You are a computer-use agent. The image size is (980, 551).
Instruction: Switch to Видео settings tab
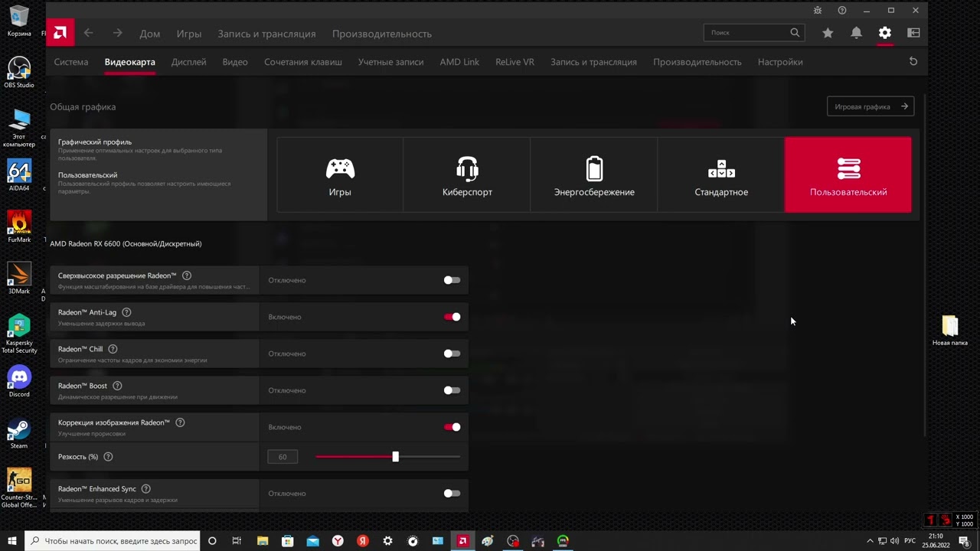tap(235, 62)
